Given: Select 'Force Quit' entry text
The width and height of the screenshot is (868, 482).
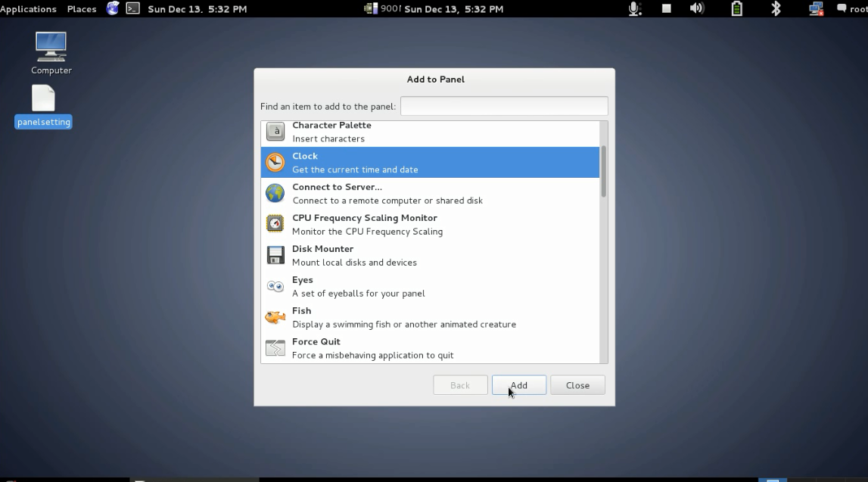Looking at the screenshot, I should 316,342.
